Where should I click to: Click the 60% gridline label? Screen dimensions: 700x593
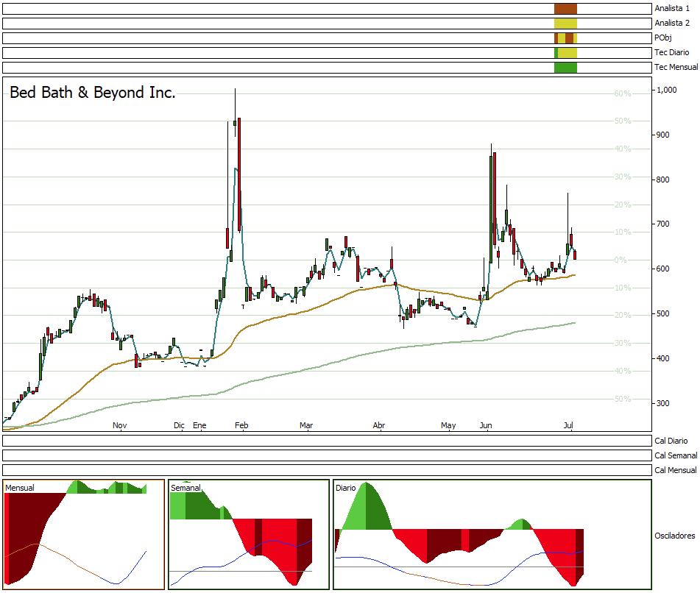tap(623, 93)
